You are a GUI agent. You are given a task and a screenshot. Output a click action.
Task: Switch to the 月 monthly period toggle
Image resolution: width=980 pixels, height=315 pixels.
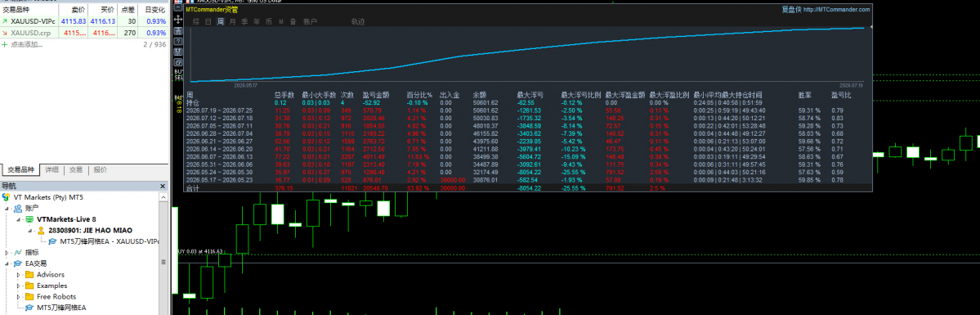click(x=232, y=21)
